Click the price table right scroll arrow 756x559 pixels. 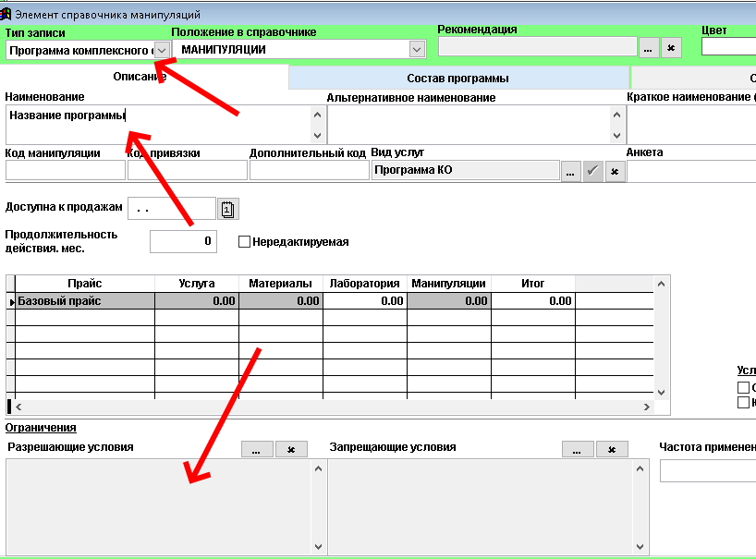[646, 407]
